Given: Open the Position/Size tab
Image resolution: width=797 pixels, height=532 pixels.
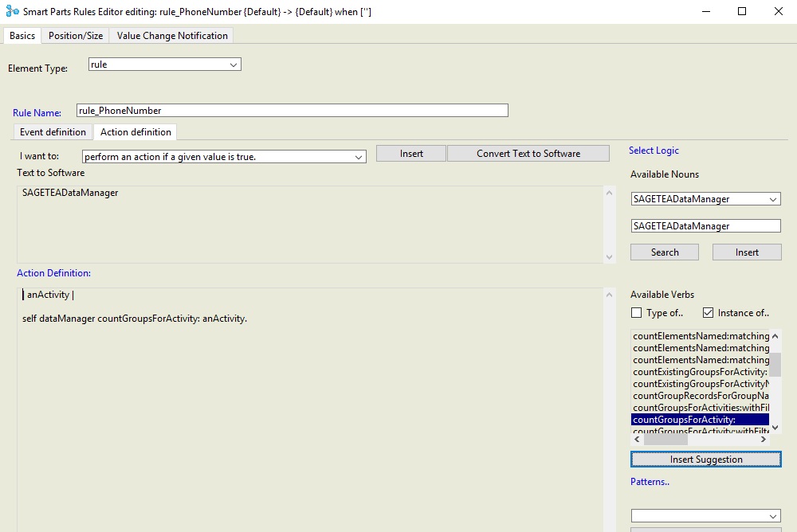Looking at the screenshot, I should 76,36.
